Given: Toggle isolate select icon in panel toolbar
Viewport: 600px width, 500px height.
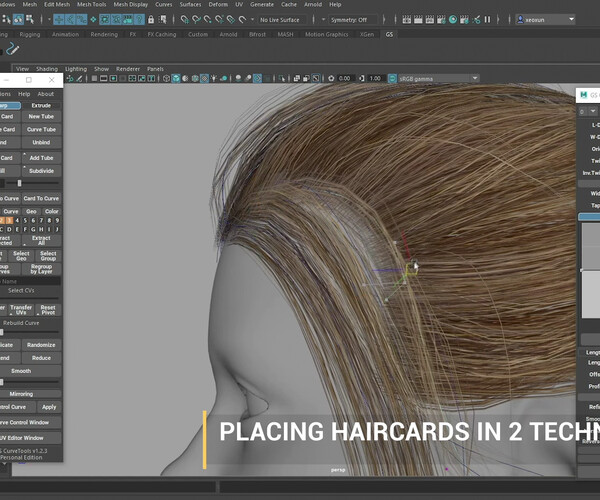Looking at the screenshot, I should tap(282, 78).
